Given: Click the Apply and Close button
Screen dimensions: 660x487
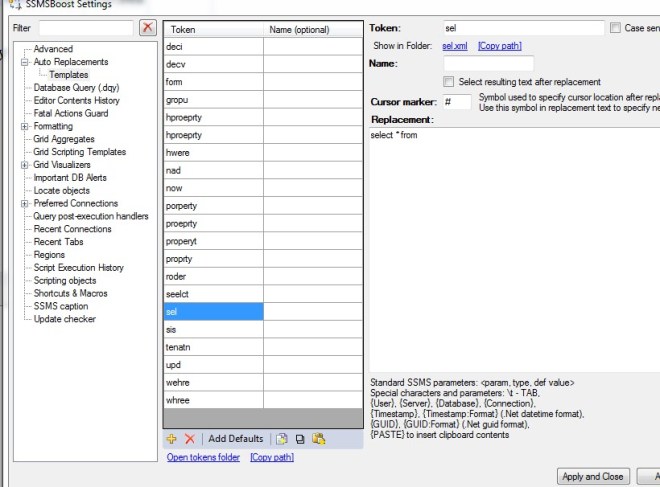Looking at the screenshot, I should (x=593, y=476).
